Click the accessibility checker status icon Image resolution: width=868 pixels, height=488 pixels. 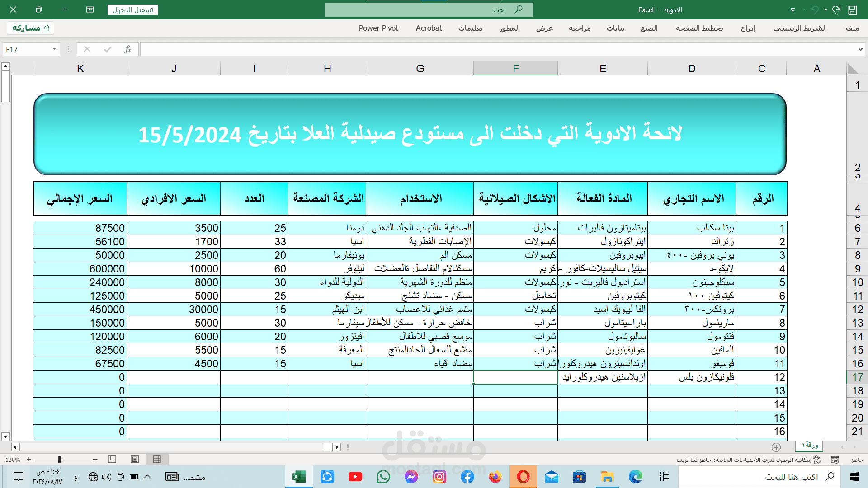(816, 460)
